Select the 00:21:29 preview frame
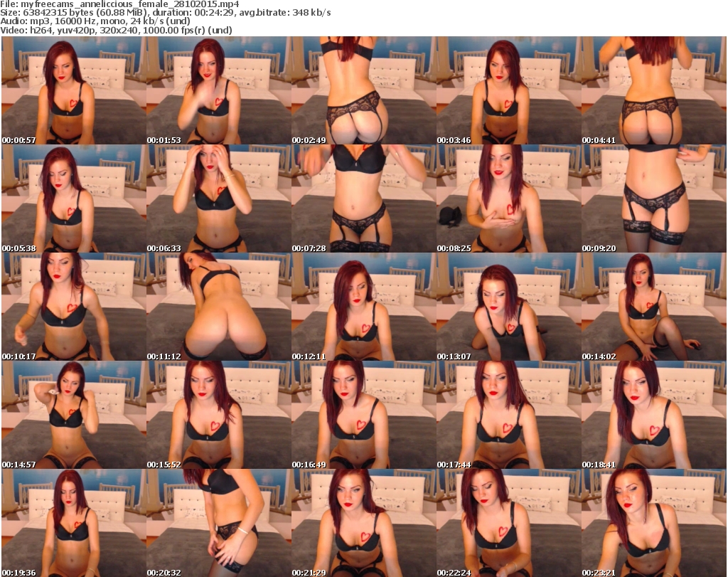Image resolution: width=728 pixels, height=577 pixels. pos(363,523)
